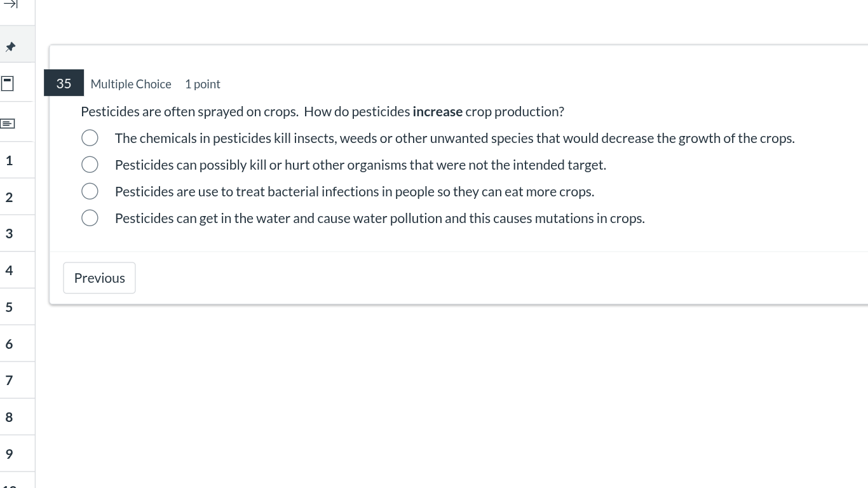Viewport: 868px width, 488px height.
Task: Go to question 9
Action: [x=9, y=453]
